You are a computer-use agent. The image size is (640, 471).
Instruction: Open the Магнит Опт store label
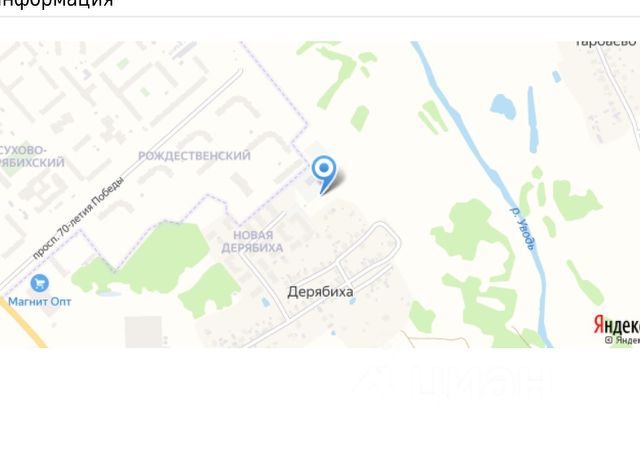tap(40, 302)
